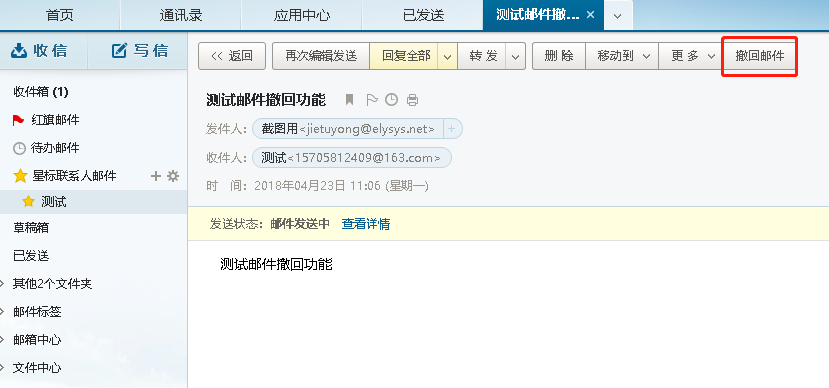
Task: Print this email using the printer icon
Action: pos(412,99)
